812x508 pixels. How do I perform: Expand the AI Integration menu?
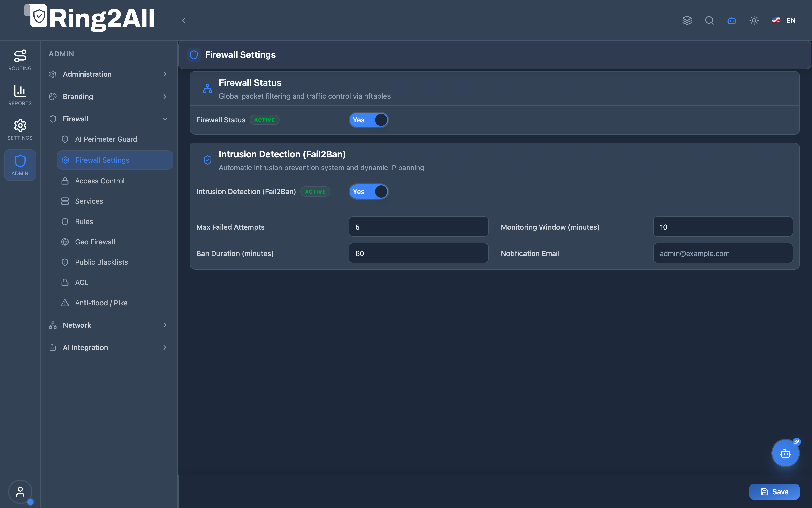click(108, 347)
